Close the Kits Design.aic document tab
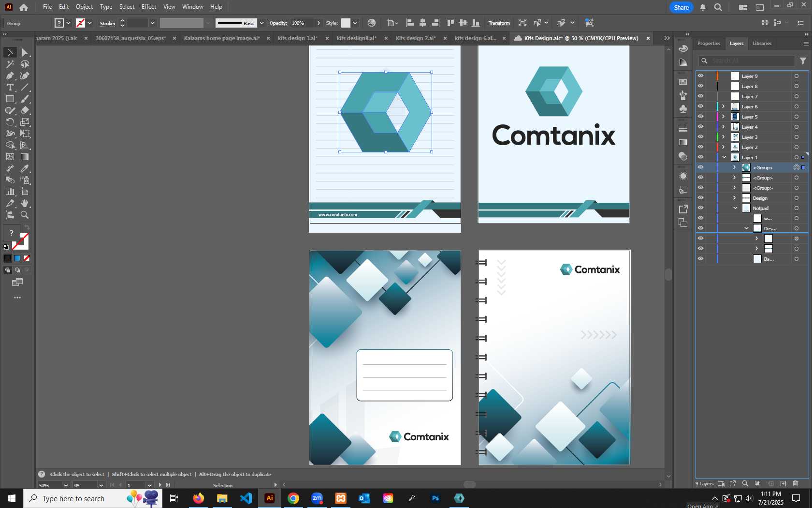Screen dimensions: 812x508 [648, 38]
